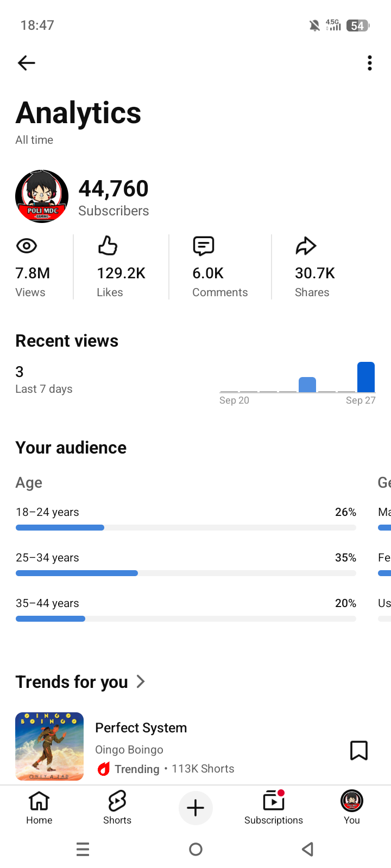Viewport: 391px width, 868px height.
Task: Open the three-dot overflow menu
Action: tap(370, 63)
